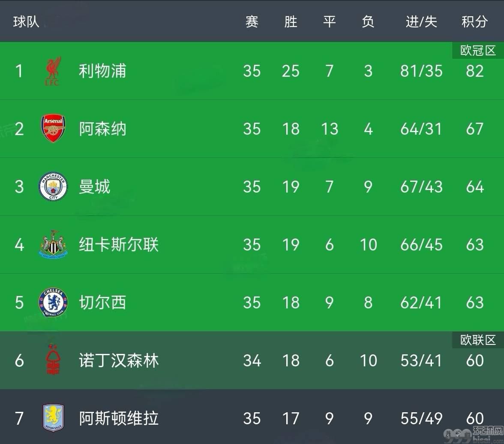The height and width of the screenshot is (444, 504).
Task: Click the 积分 column header
Action: (475, 22)
